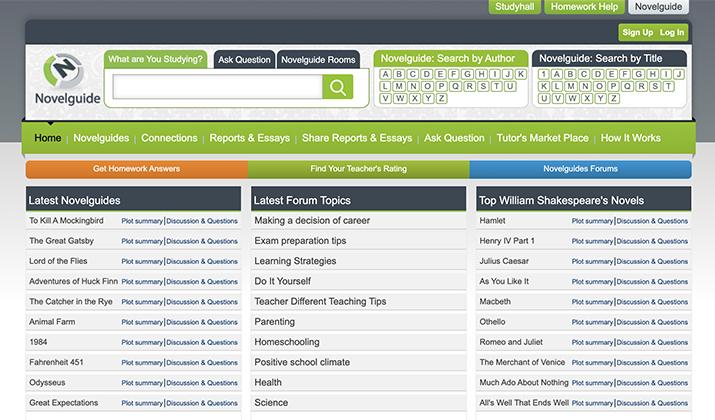Click Sign Up
The image size is (715, 420).
pos(637,32)
